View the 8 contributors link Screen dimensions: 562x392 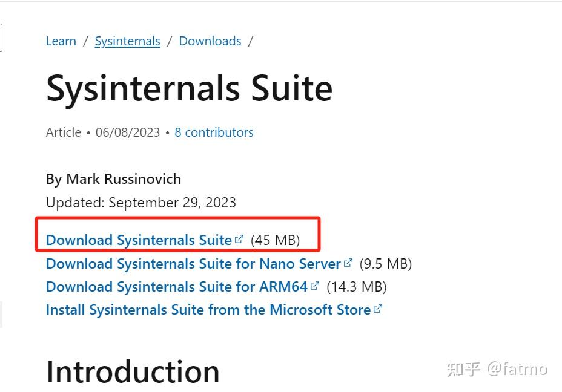point(214,132)
